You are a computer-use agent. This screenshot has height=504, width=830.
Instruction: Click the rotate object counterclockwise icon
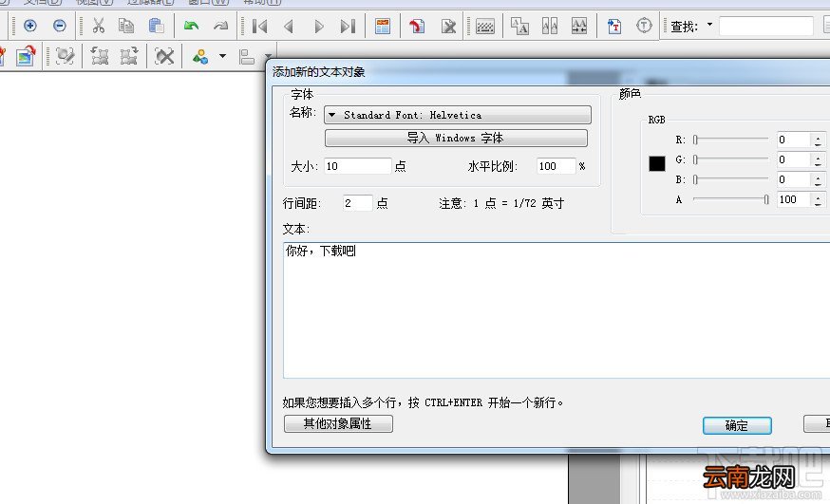click(100, 56)
